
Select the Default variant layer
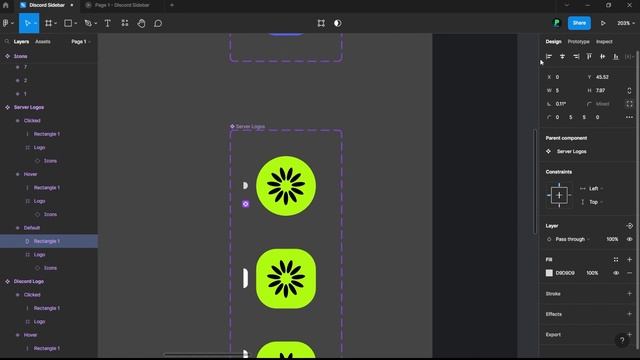point(31,228)
